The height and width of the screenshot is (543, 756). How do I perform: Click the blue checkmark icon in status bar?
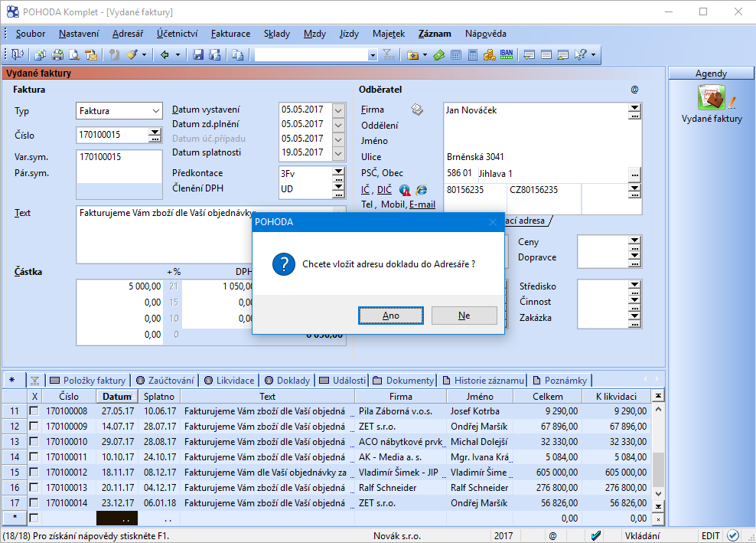596,536
